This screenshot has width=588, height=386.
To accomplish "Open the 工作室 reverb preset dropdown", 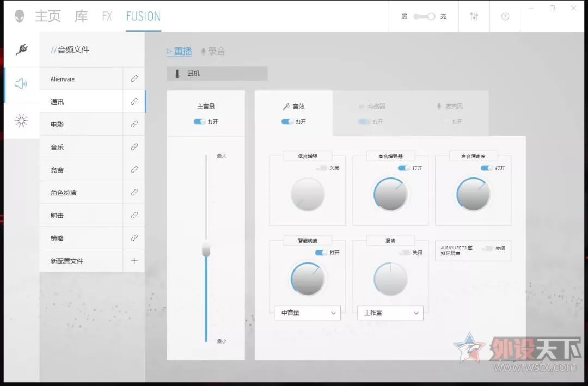I will [x=390, y=313].
